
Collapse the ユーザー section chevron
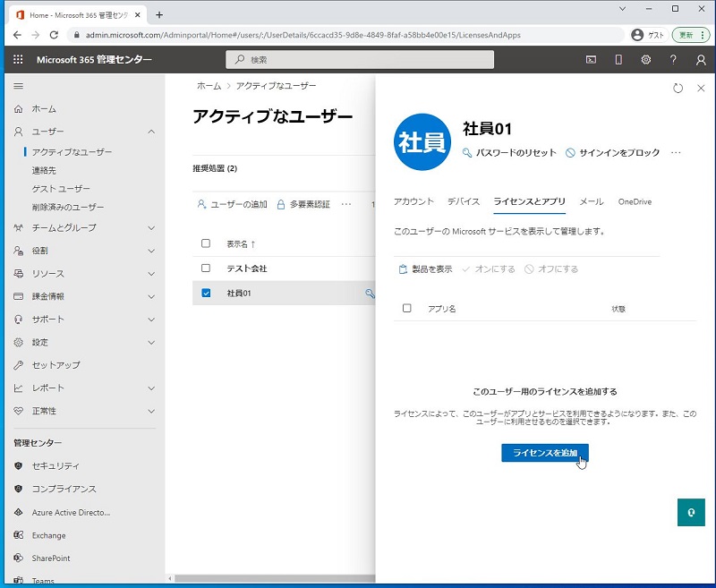tap(151, 132)
